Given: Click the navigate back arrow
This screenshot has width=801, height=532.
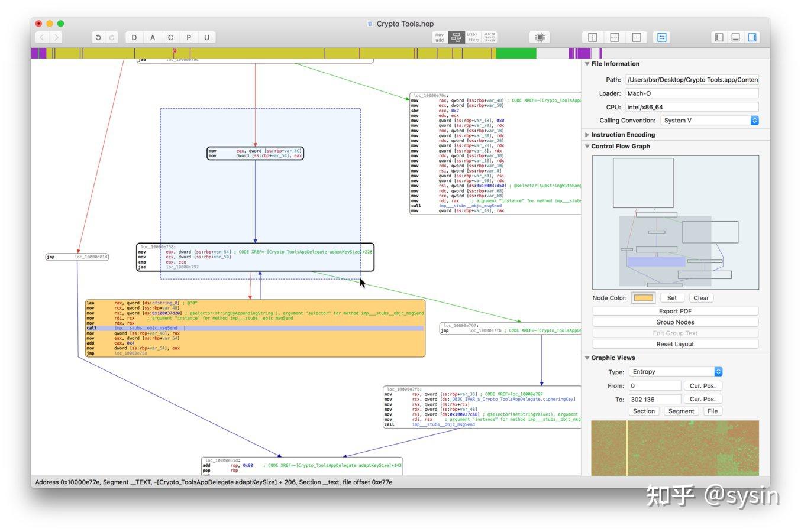Looking at the screenshot, I should (41, 37).
